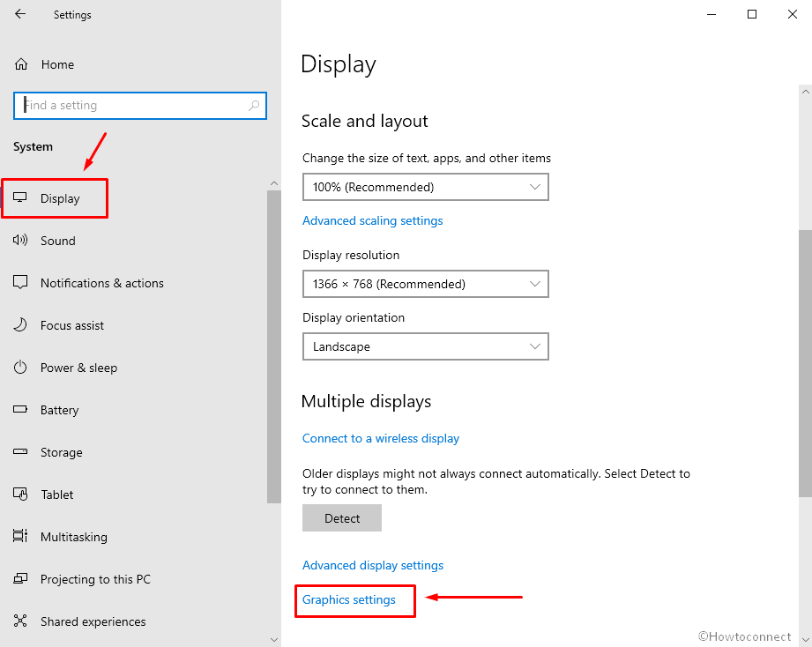The height and width of the screenshot is (647, 812).
Task: Click the Storage sidebar icon
Action: [x=21, y=451]
